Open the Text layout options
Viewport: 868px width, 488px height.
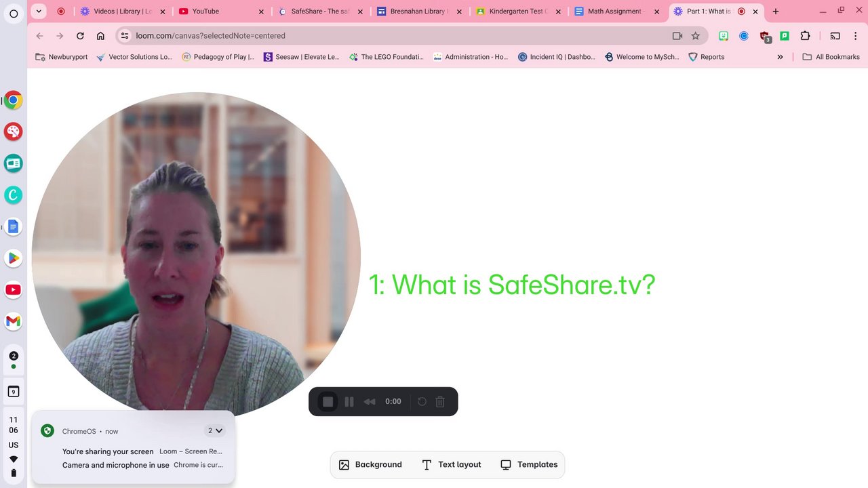pos(451,464)
